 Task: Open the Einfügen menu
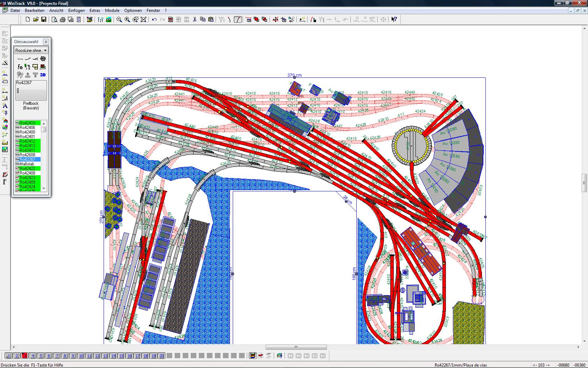tap(76, 11)
